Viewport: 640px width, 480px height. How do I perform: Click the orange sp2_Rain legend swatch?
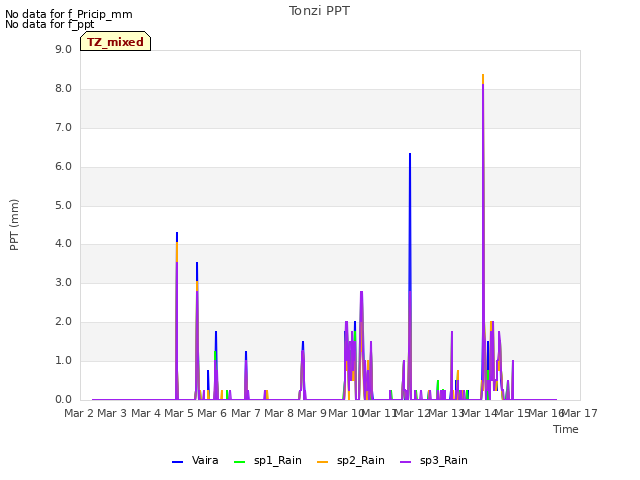322,462
